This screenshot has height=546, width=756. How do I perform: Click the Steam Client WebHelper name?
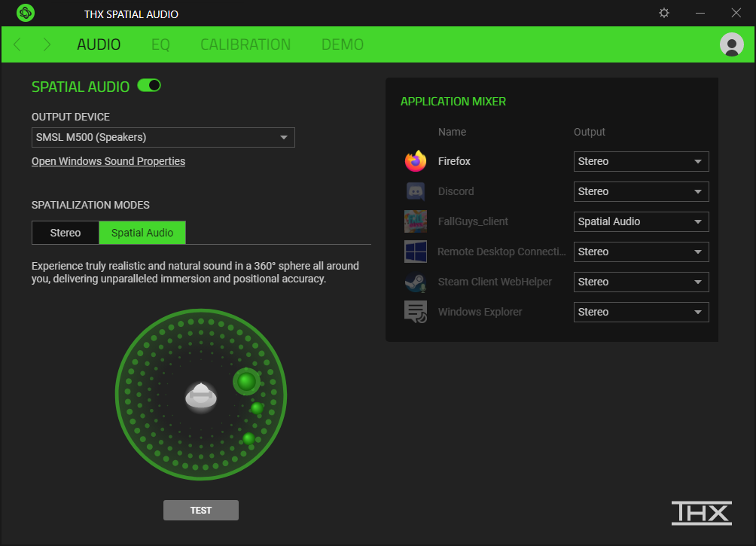click(x=495, y=282)
